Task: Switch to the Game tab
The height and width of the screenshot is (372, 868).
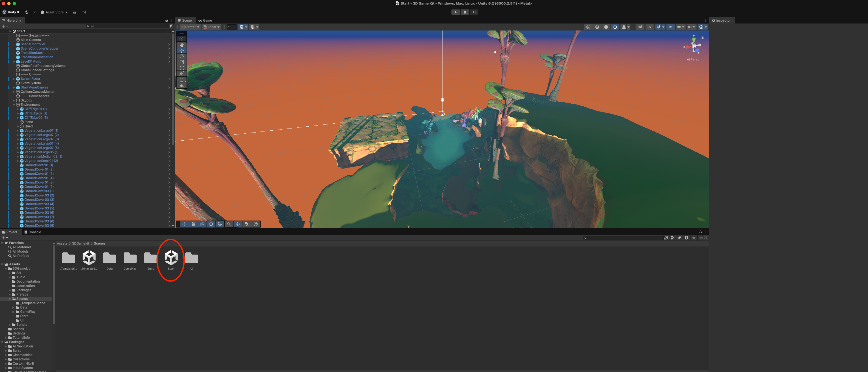Action: tap(205, 21)
